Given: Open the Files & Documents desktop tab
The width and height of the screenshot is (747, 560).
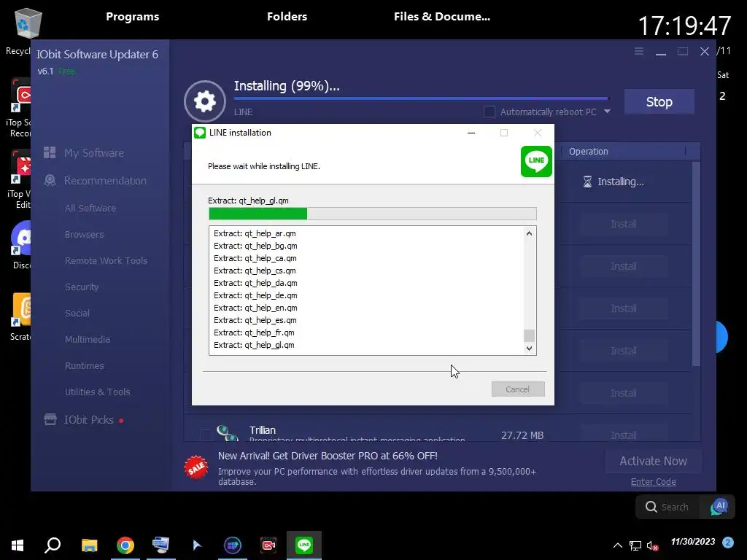Looking at the screenshot, I should click(441, 16).
